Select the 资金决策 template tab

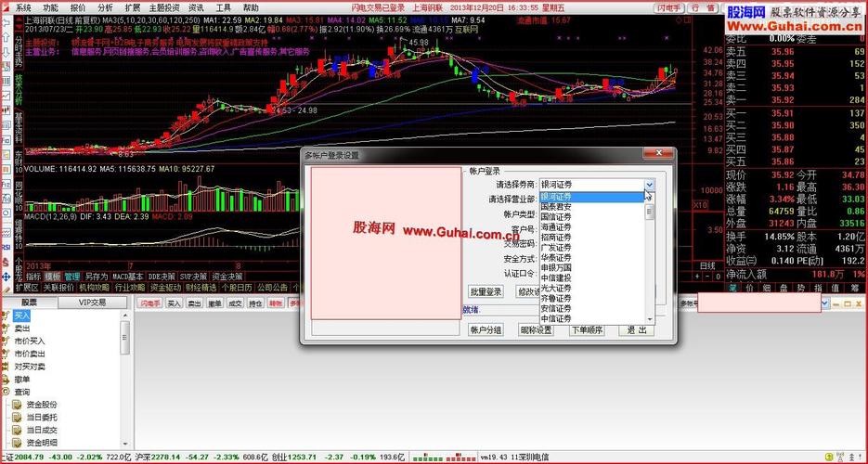click(x=227, y=276)
